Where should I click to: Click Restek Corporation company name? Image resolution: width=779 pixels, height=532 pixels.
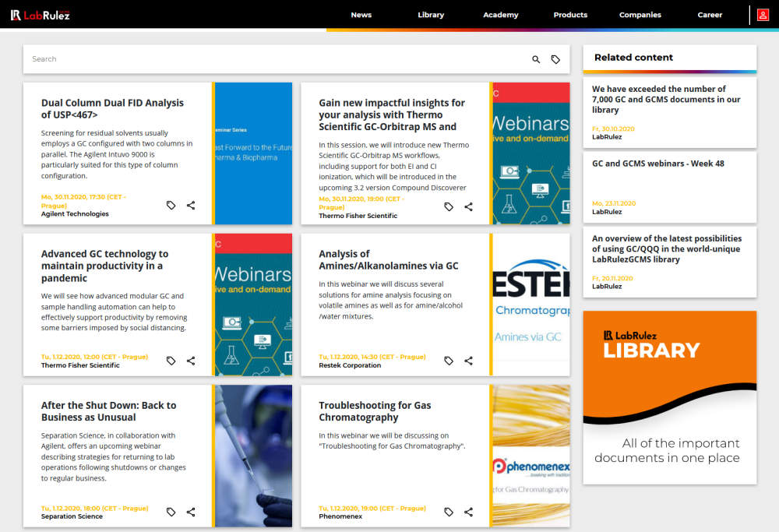click(x=350, y=365)
